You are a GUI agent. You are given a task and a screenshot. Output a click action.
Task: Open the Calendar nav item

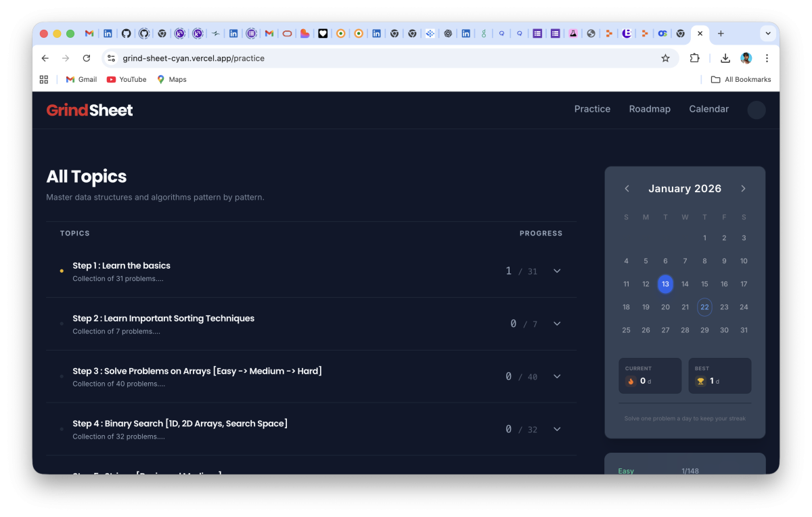[x=708, y=109]
